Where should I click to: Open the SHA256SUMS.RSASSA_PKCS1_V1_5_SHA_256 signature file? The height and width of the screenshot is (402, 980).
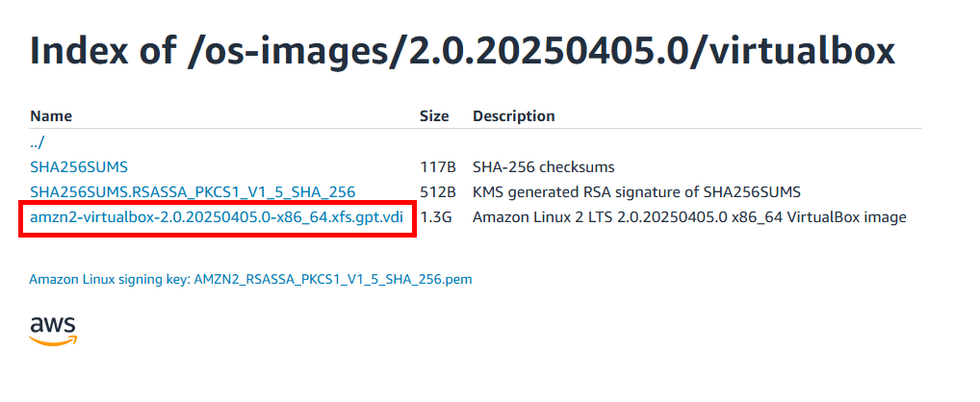click(x=193, y=191)
